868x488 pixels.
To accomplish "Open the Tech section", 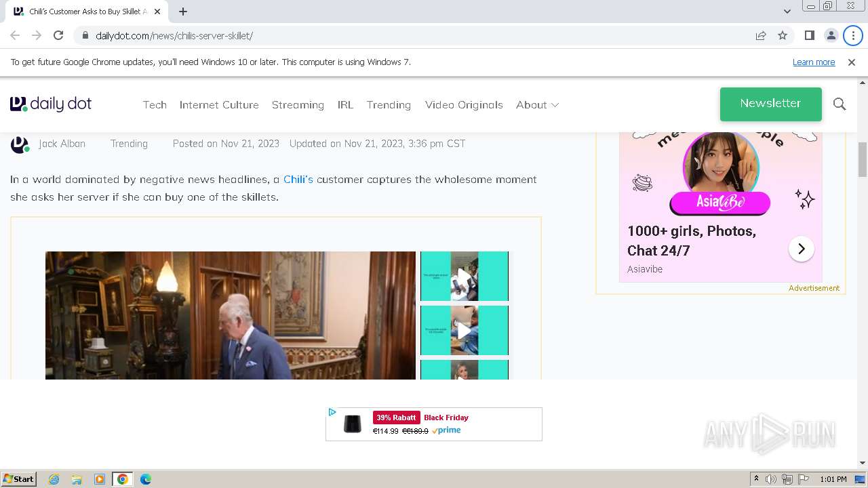I will tap(155, 105).
